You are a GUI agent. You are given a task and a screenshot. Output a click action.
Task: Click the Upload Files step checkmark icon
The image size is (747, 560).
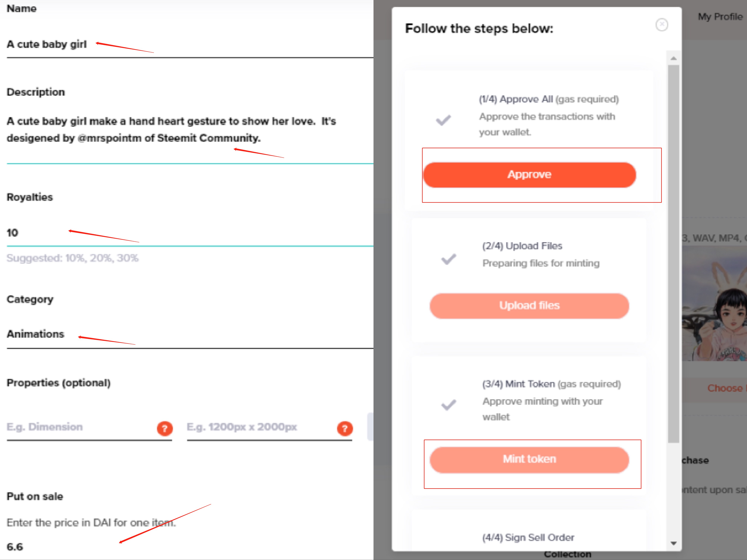449,259
